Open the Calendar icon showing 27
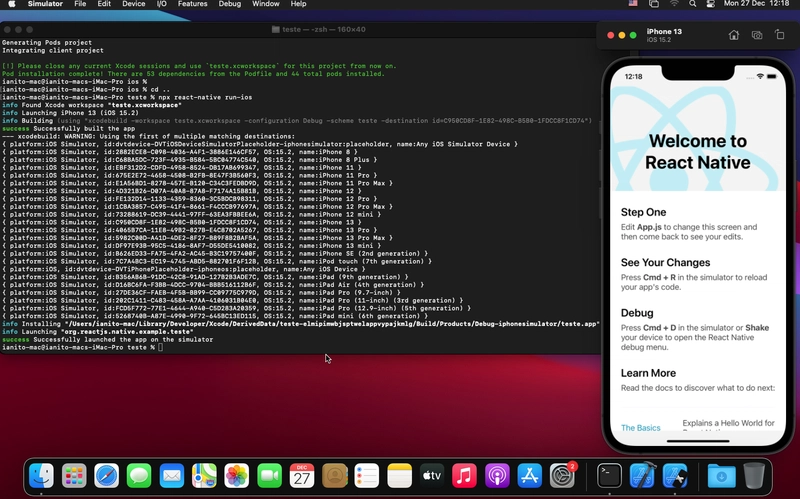This screenshot has width=800, height=499. (302, 476)
